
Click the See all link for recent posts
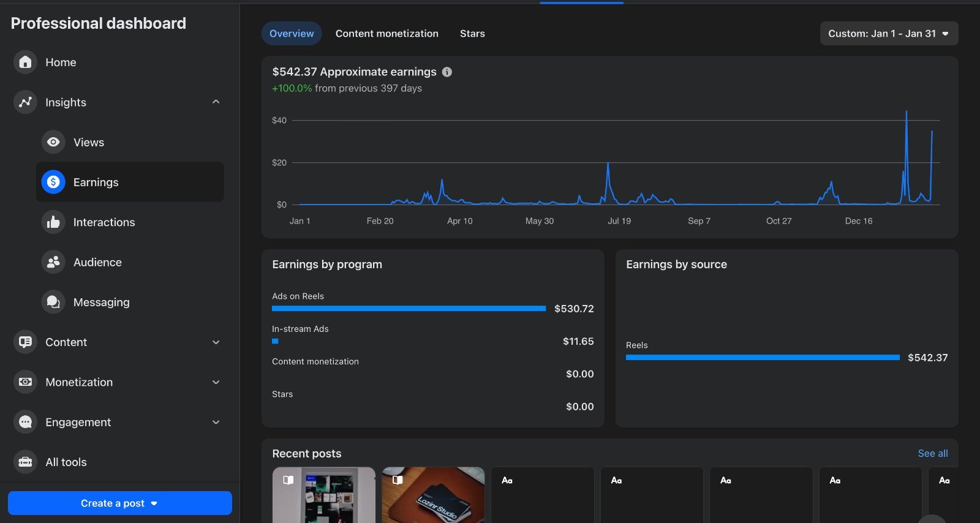[x=933, y=453]
